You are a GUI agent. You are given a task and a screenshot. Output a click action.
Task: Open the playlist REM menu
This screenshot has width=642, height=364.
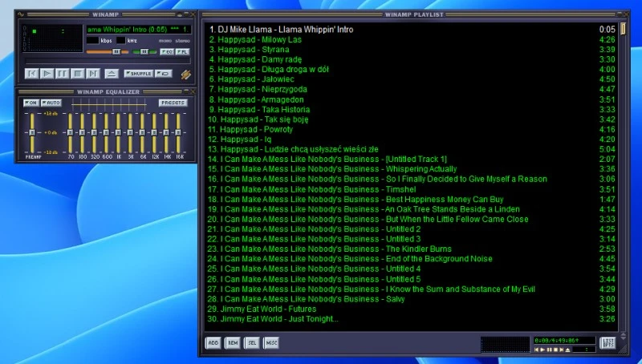pos(233,342)
